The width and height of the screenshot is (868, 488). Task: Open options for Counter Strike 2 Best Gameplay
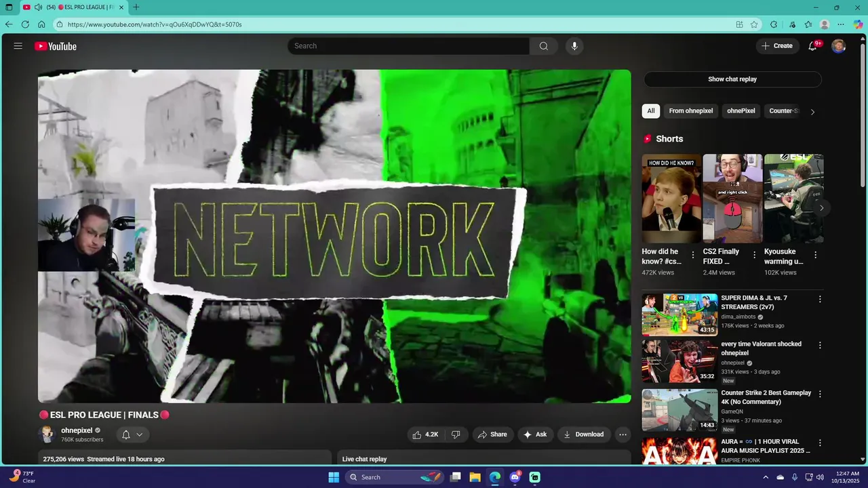point(820,394)
